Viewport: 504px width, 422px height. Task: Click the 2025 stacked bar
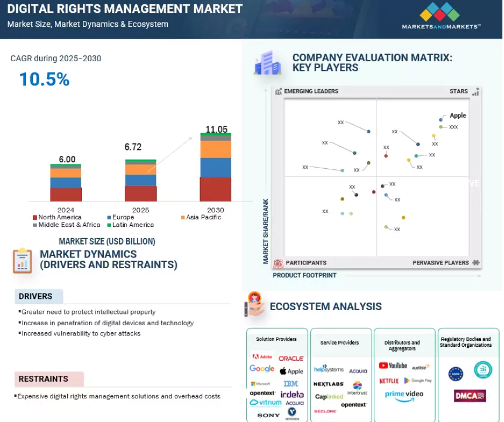(x=141, y=181)
